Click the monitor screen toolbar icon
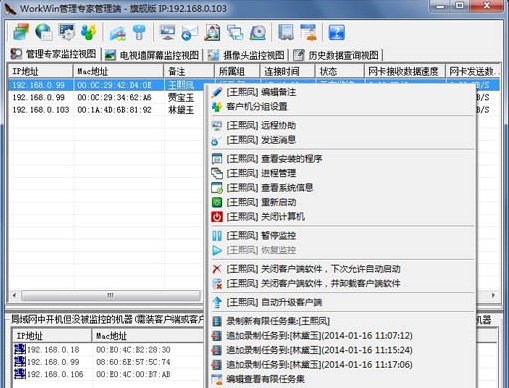Image resolution: width=509 pixels, height=388 pixels. [x=167, y=32]
